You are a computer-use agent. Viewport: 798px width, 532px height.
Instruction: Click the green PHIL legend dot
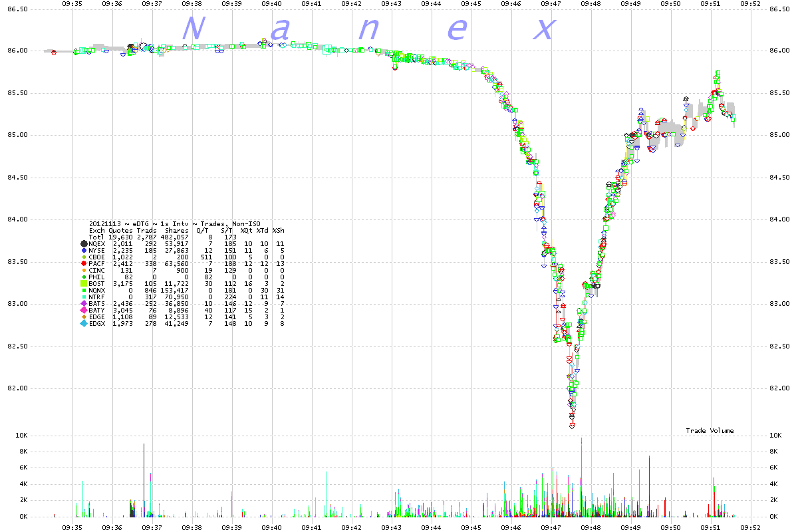click(83, 277)
